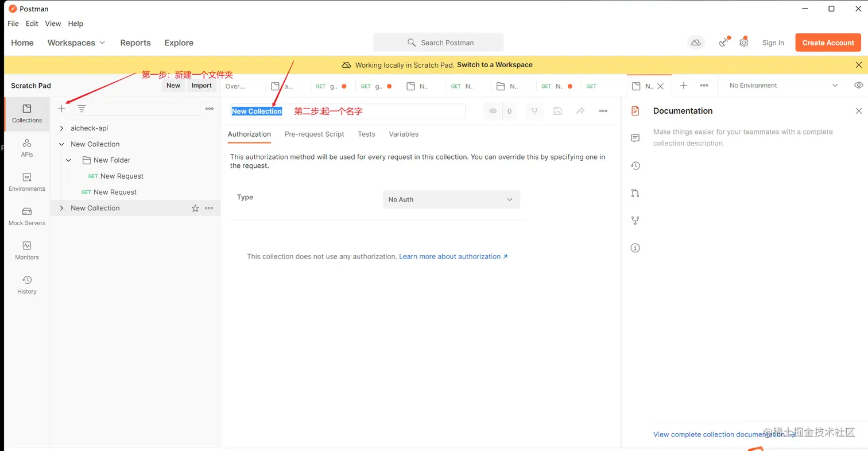Click the Create Account button
The width and height of the screenshot is (868, 451).
click(828, 43)
